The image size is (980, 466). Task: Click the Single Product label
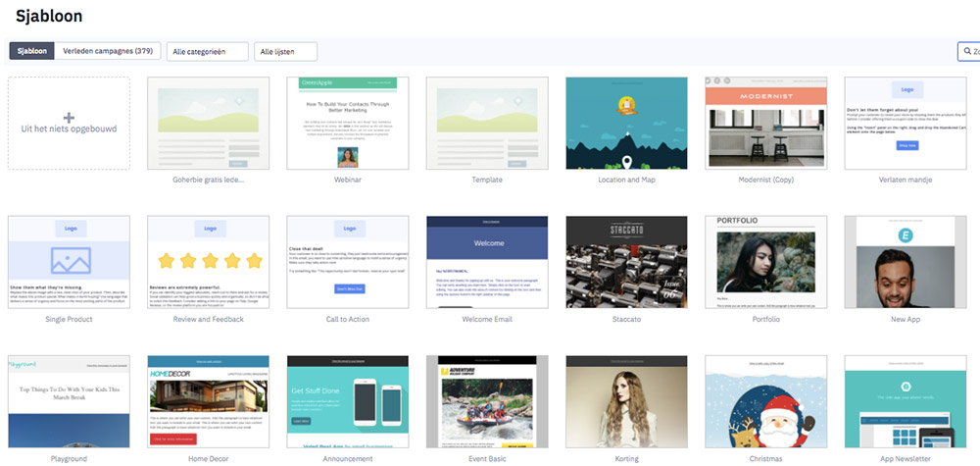[69, 319]
